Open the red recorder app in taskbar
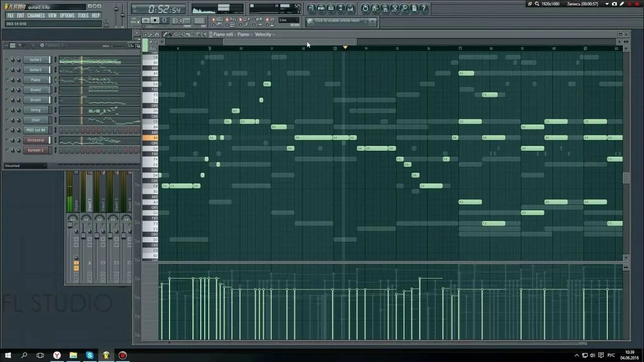Viewport: 644px width, 362px height. tap(122, 355)
